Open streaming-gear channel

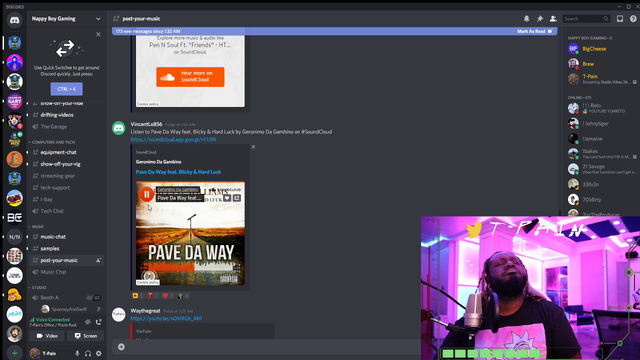[58, 176]
